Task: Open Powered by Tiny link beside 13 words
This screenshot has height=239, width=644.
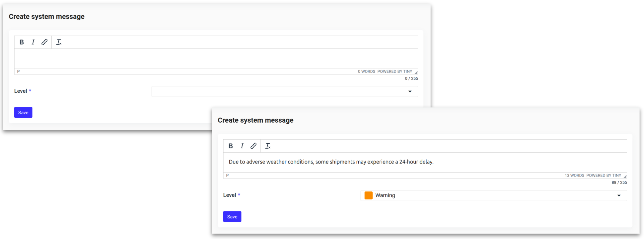Action: [x=604, y=176]
